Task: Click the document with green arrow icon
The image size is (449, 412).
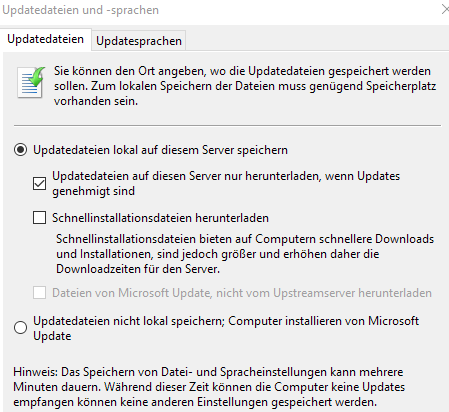Action: pyautogui.click(x=31, y=82)
